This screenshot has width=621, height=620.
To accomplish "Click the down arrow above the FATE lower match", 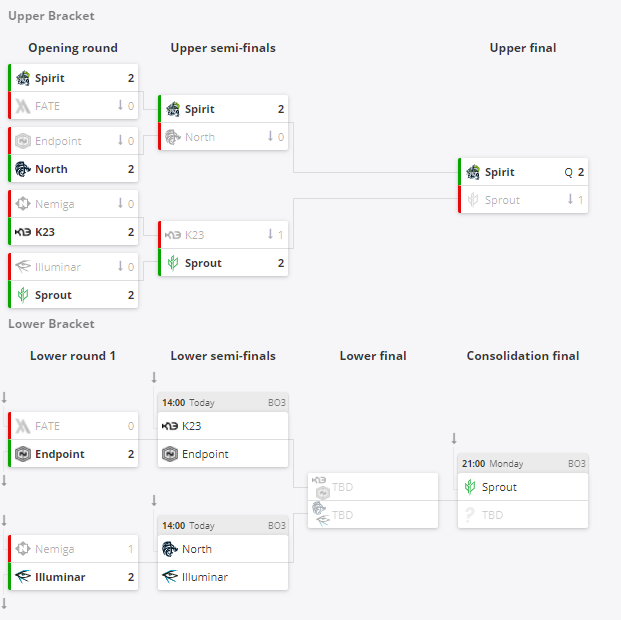I will coord(4,398).
